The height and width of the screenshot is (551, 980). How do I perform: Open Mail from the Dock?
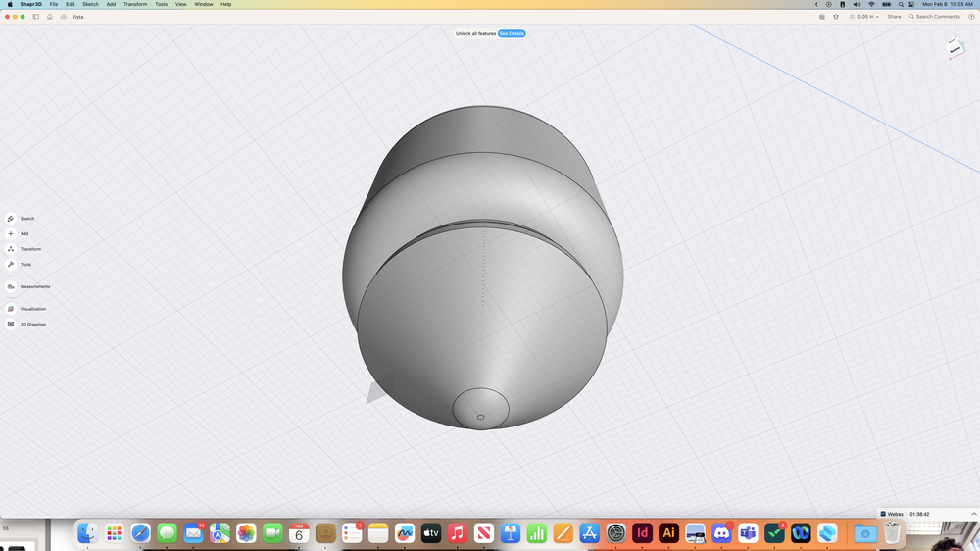pyautogui.click(x=193, y=533)
